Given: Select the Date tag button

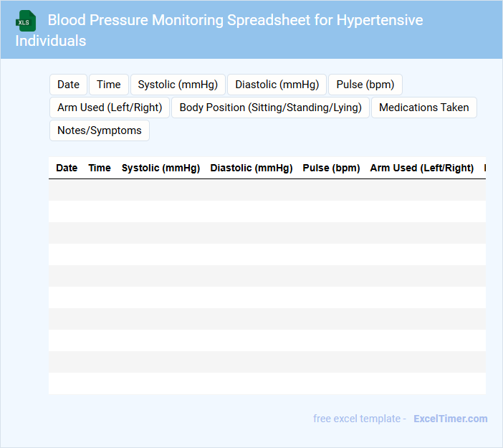Looking at the screenshot, I should tap(68, 85).
